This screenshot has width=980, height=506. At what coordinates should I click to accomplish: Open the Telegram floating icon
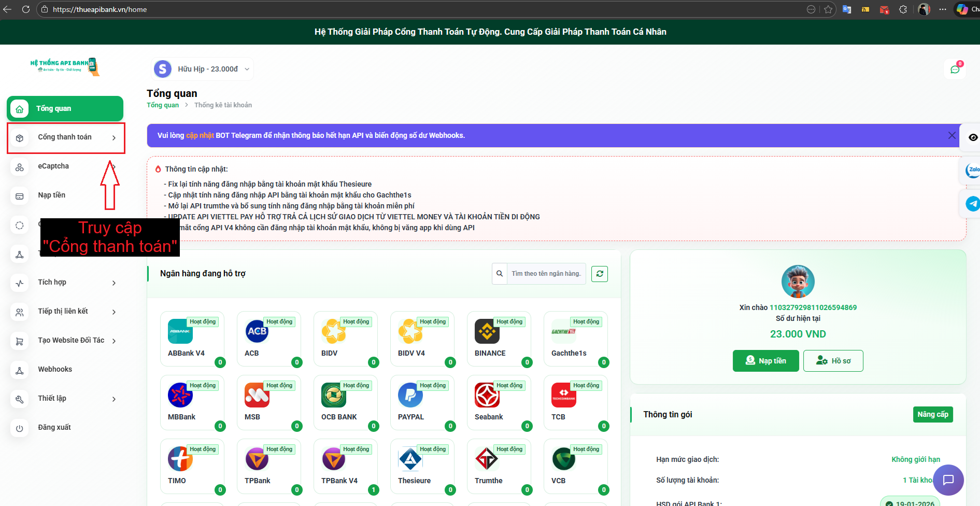click(x=972, y=204)
